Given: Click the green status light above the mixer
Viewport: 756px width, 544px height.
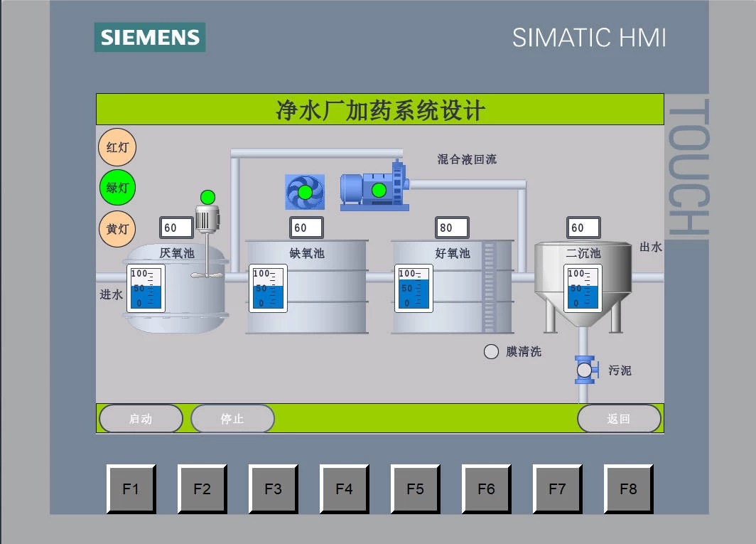Looking at the screenshot, I should 207,197.
